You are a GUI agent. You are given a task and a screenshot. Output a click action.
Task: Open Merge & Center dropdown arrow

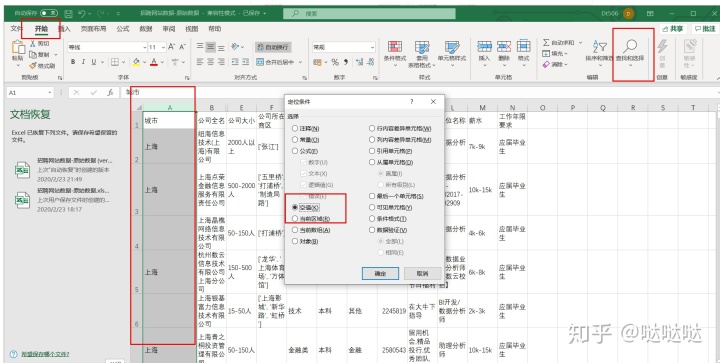click(301, 62)
